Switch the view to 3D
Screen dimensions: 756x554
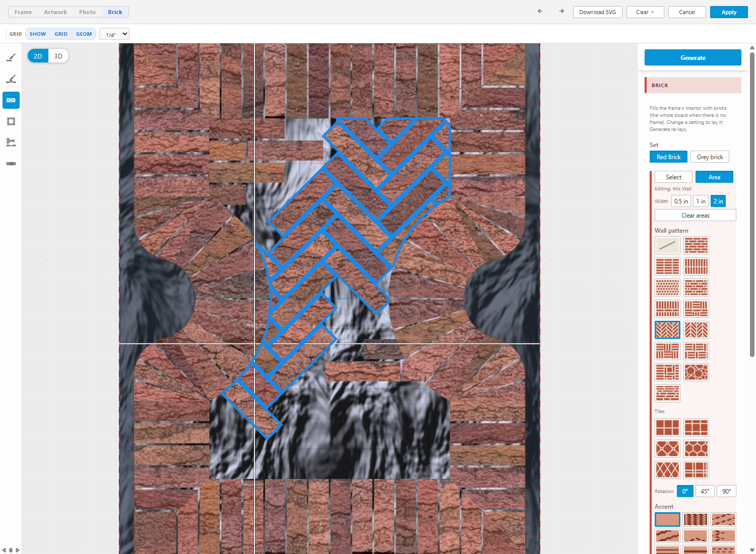(x=58, y=56)
